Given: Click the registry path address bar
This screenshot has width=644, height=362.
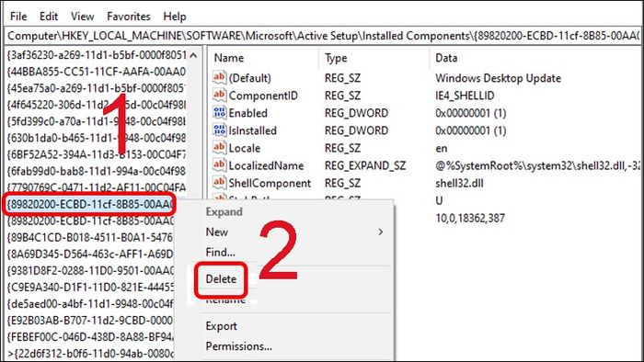Looking at the screenshot, I should tap(323, 36).
